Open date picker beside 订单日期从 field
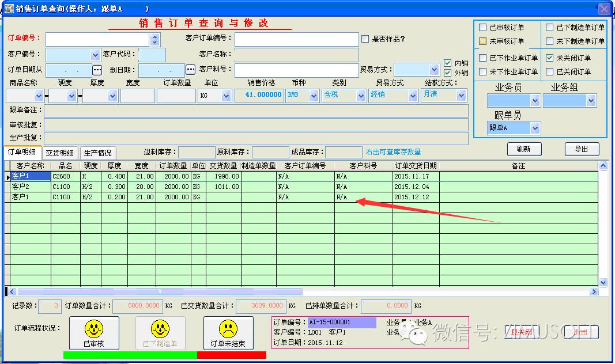615x364 pixels. [x=97, y=70]
